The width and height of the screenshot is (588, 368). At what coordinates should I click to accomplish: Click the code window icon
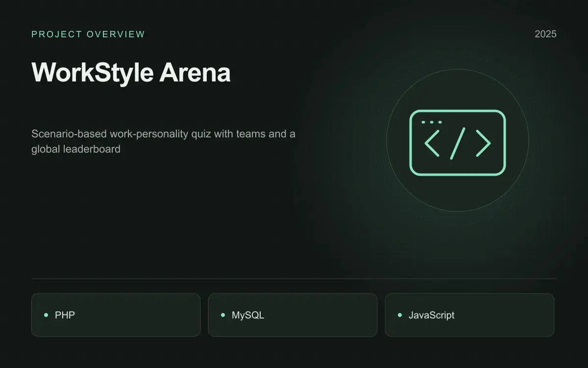457,143
